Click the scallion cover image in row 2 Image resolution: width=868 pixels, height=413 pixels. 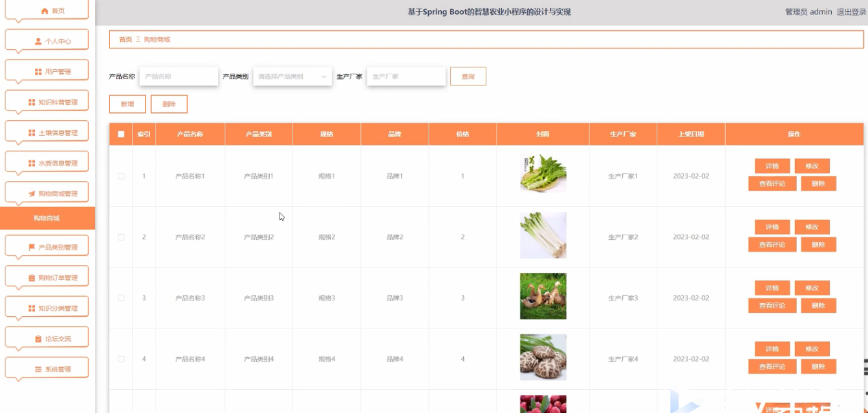click(543, 235)
